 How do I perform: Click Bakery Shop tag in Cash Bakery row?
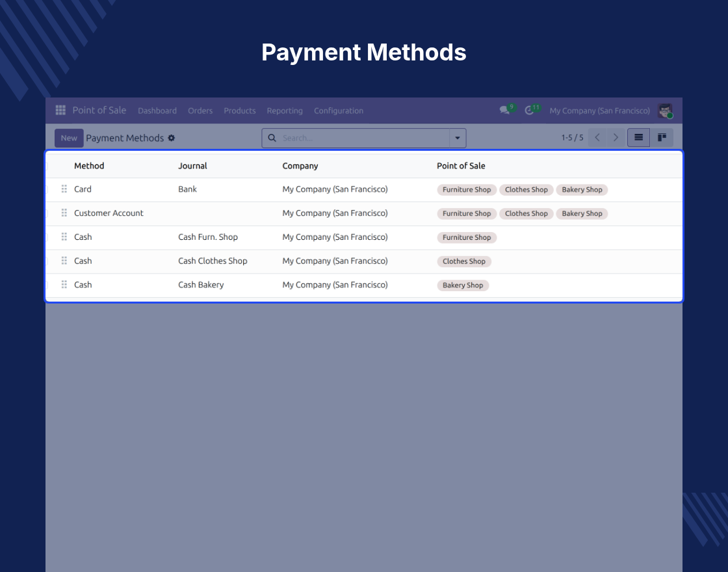click(x=462, y=285)
